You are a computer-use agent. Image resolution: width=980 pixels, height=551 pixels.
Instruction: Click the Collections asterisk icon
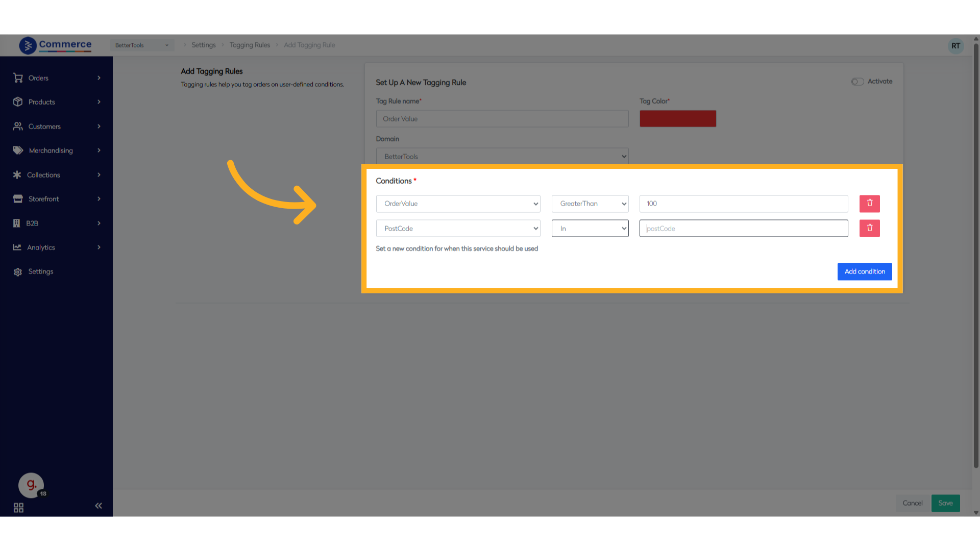[x=17, y=175]
